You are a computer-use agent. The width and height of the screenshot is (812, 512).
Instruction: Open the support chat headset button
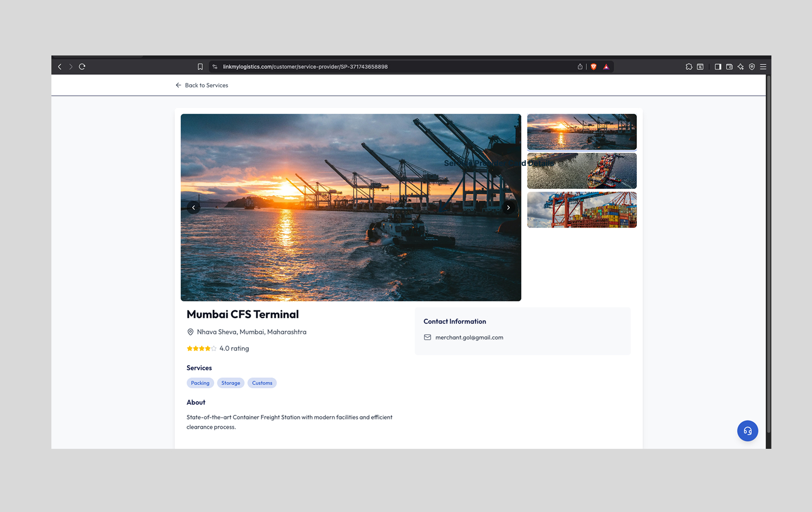pos(747,431)
